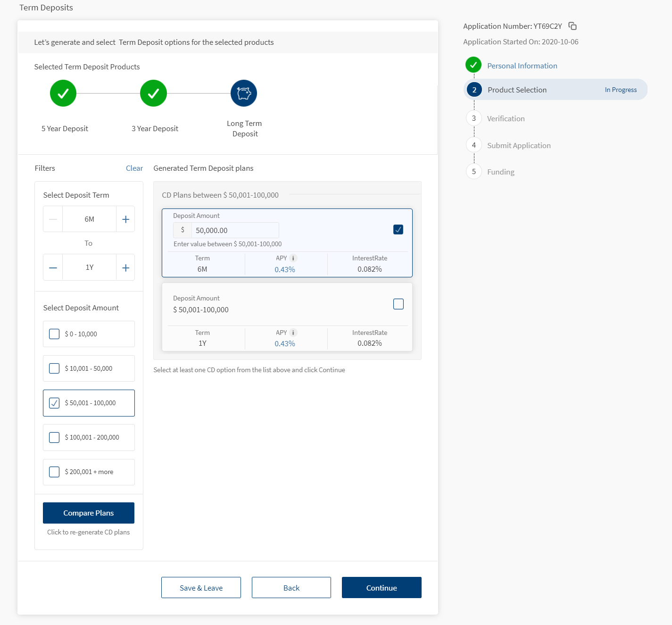
Task: Open APY info icon for 6M plan
Action: (x=293, y=258)
